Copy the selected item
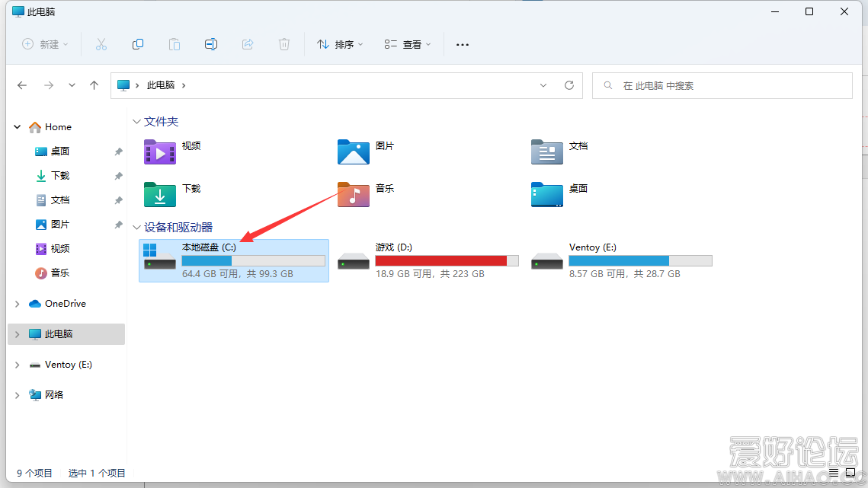868x488 pixels. 138,44
